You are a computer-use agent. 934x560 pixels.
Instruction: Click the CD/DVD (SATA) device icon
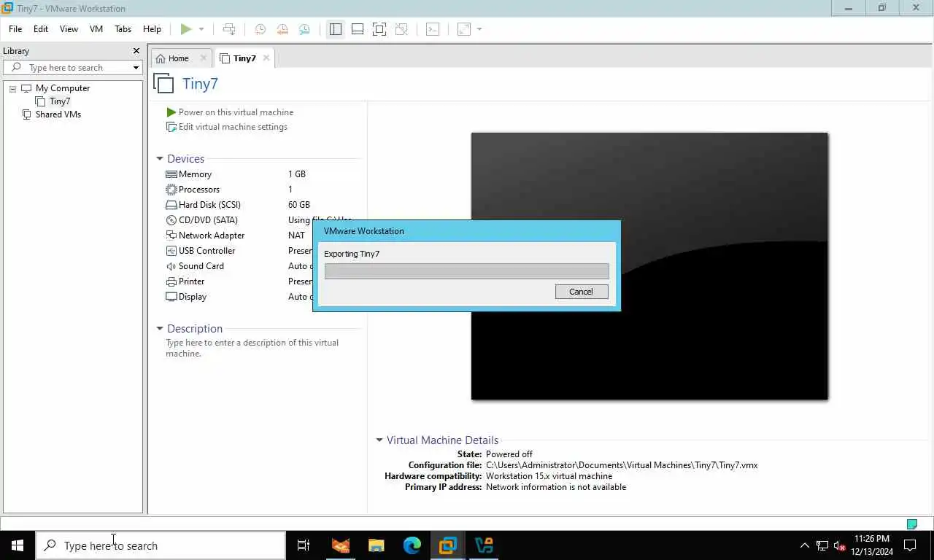click(x=171, y=220)
